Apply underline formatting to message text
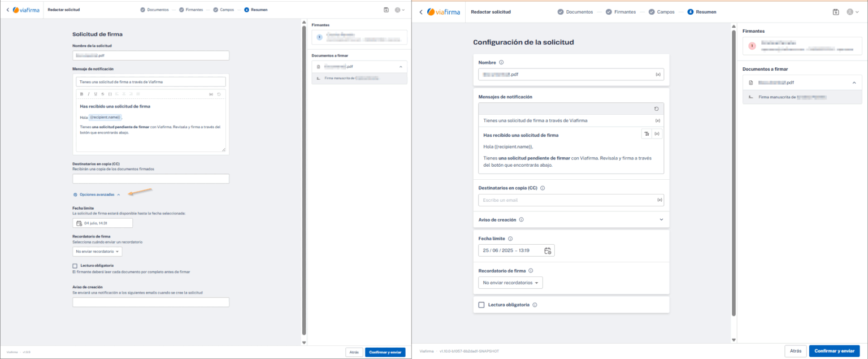Image resolution: width=868 pixels, height=359 pixels. coord(96,94)
